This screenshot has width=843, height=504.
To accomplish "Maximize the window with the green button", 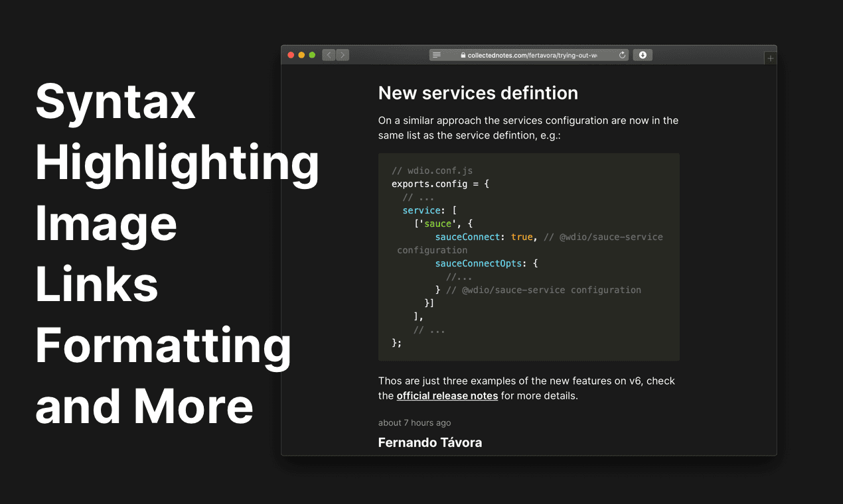I will [x=312, y=55].
